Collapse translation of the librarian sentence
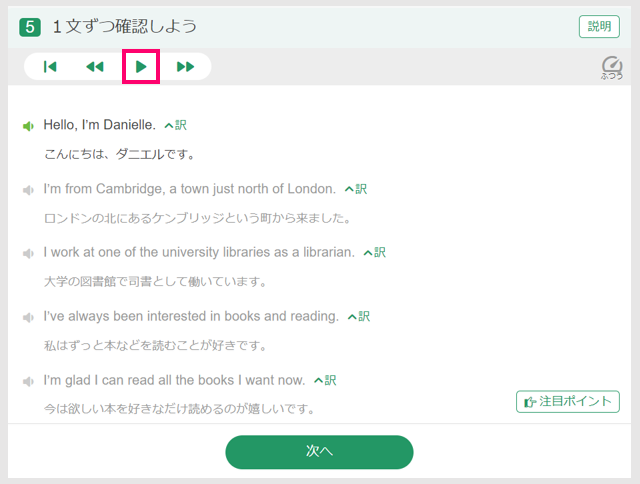This screenshot has height=484, width=640. pos(375,253)
